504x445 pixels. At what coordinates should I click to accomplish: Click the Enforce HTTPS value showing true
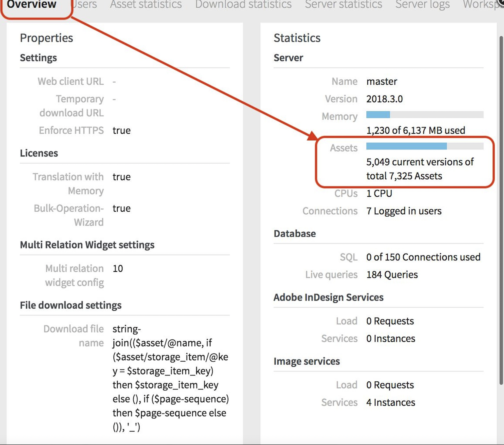click(121, 130)
